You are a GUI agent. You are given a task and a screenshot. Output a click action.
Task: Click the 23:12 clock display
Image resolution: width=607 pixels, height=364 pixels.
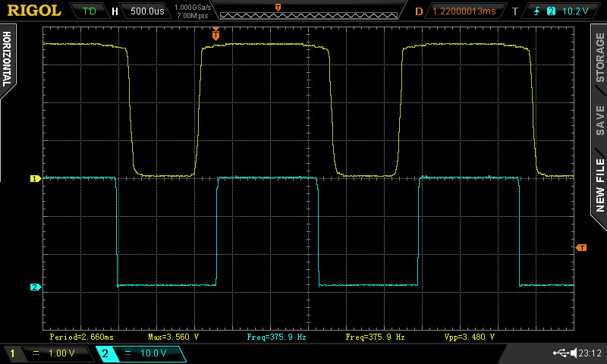click(590, 353)
